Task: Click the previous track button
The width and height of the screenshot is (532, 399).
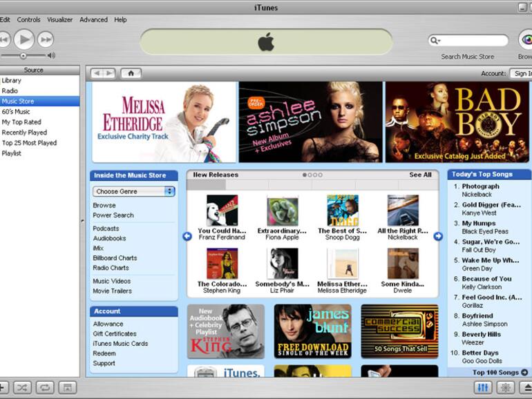Action: 4,39
